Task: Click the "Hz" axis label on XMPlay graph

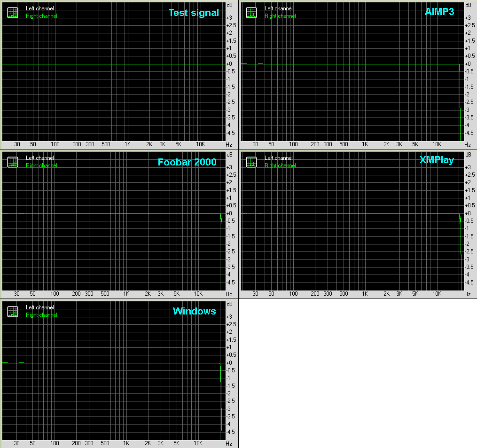Action: (468, 294)
